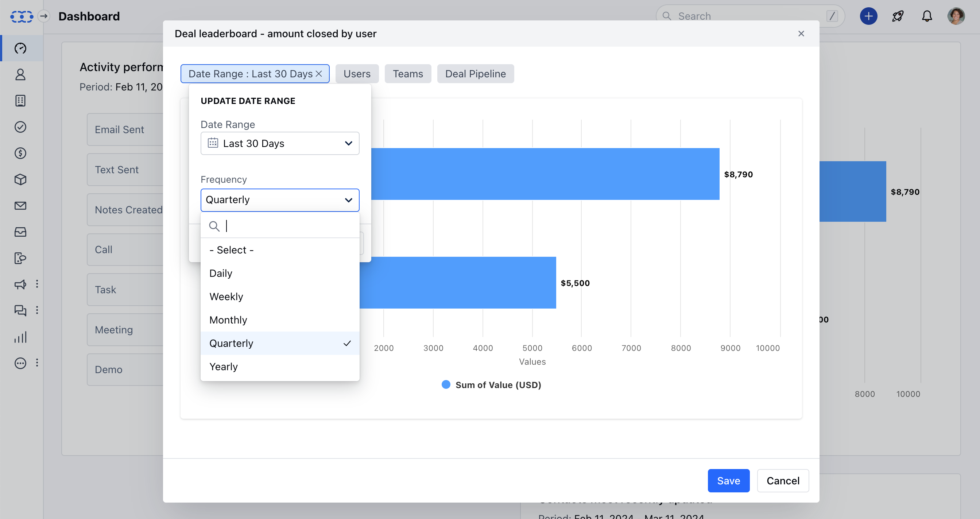Cancel the leaderboard dialog

tap(783, 481)
